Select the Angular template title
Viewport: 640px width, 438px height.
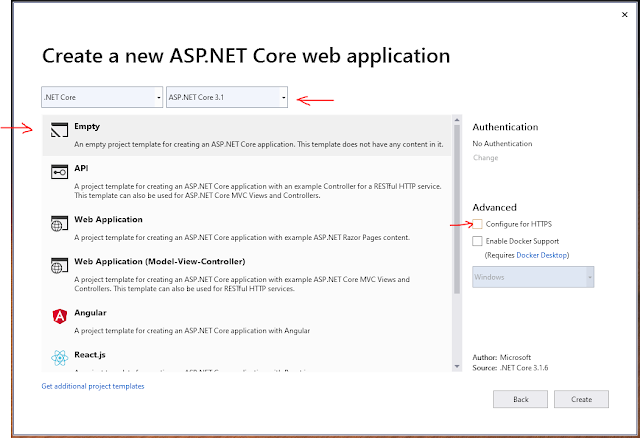click(x=91, y=312)
